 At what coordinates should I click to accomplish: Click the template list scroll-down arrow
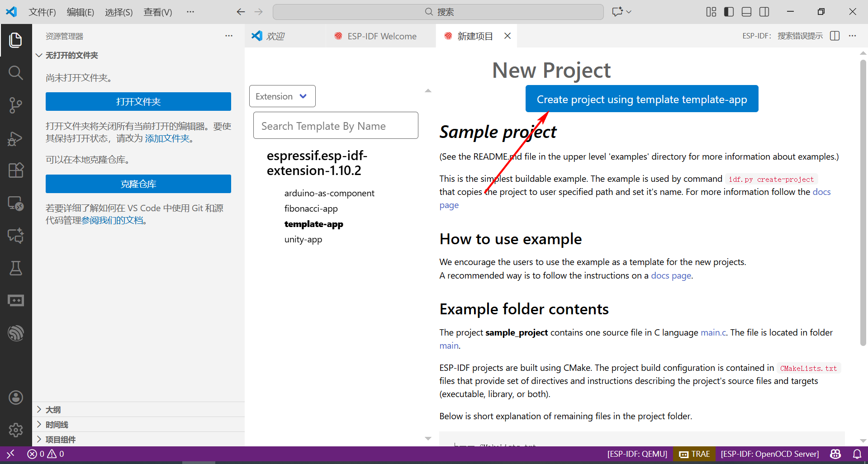pos(428,438)
